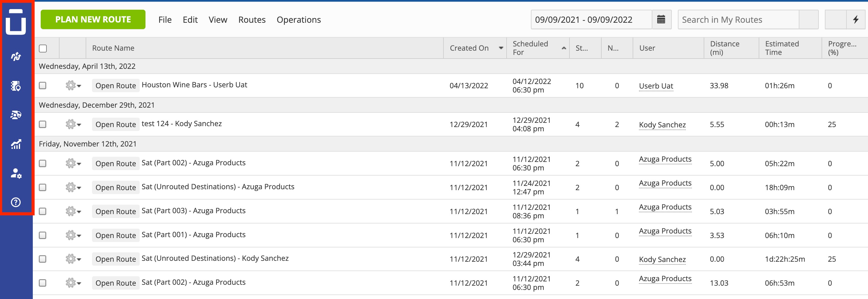The image size is (868, 299).
Task: Open gear menu for Sat (Unrouted Destinations) - Kody Sanchez
Action: [73, 259]
